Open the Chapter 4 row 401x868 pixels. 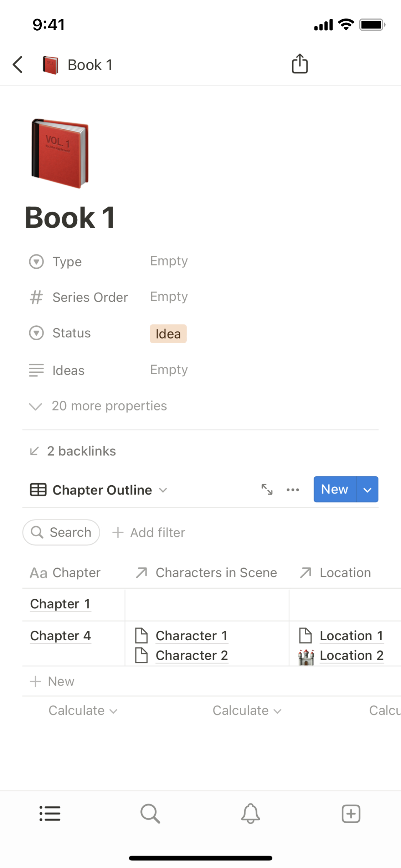(61, 636)
